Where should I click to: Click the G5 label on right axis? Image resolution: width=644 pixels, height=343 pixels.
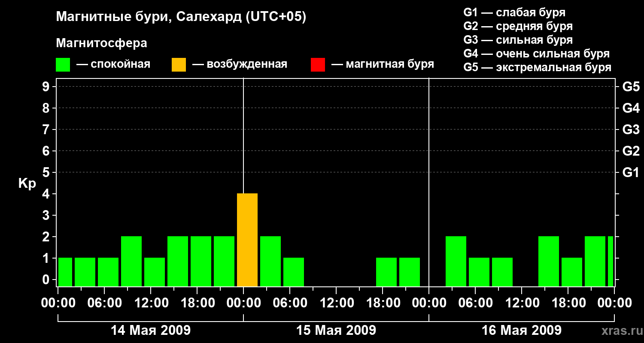pyautogui.click(x=631, y=87)
